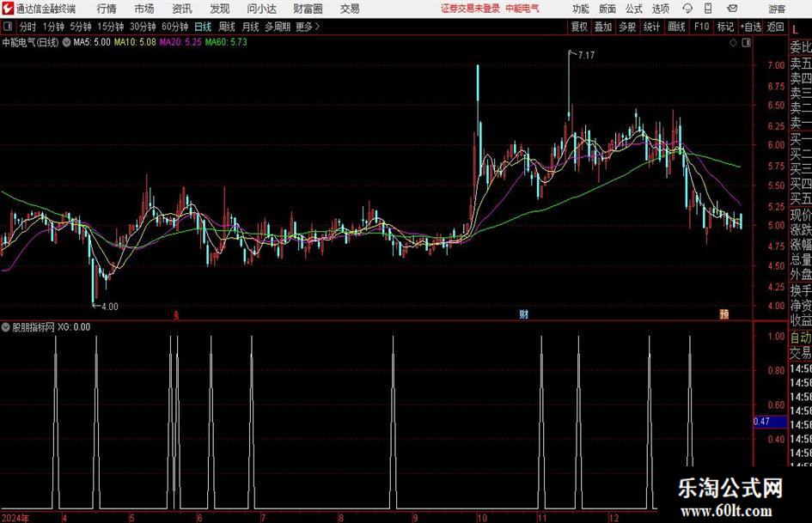This screenshot has width=812, height=523.
Task: Switch to 60分钟 period tab
Action: [175, 27]
